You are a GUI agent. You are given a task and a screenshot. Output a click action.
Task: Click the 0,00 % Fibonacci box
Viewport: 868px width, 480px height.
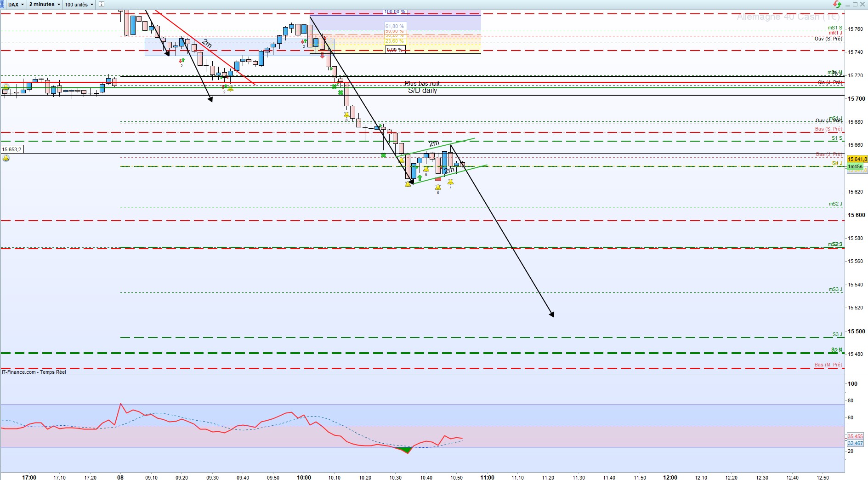(395, 50)
